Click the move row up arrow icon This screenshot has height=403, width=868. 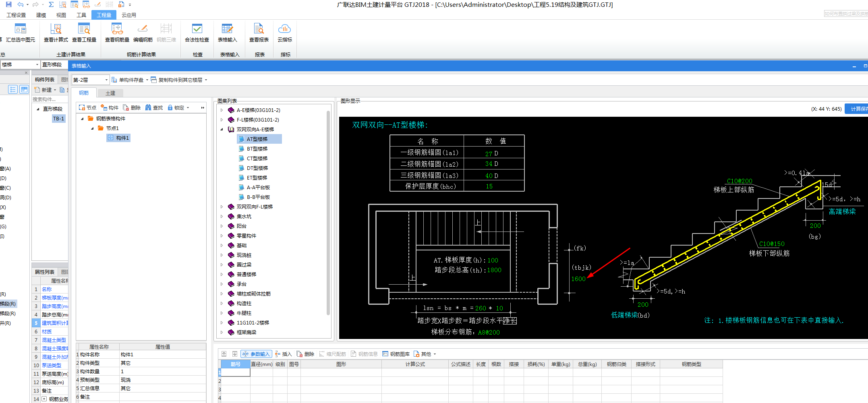click(224, 354)
